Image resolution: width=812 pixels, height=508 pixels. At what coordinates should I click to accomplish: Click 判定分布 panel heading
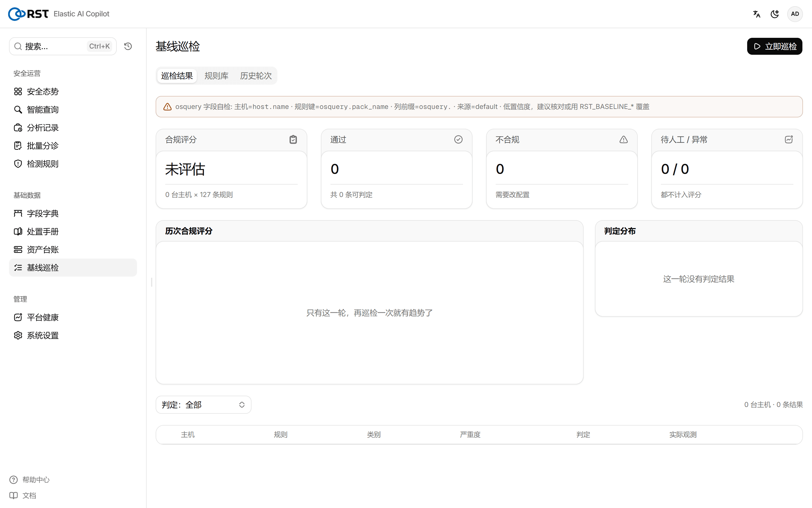click(x=620, y=231)
